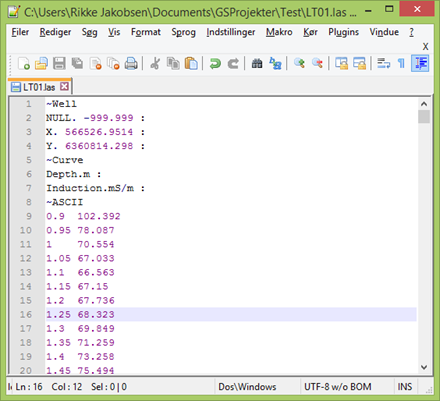Toggle word wrap toolbar icon
Image resolution: width=440 pixels, height=401 pixels.
384,63
